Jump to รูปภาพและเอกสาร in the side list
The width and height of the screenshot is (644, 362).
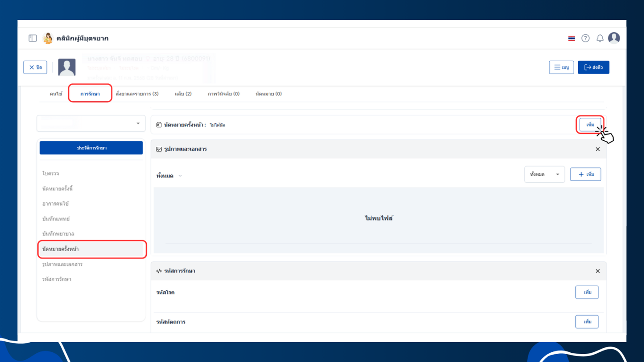pos(62,264)
